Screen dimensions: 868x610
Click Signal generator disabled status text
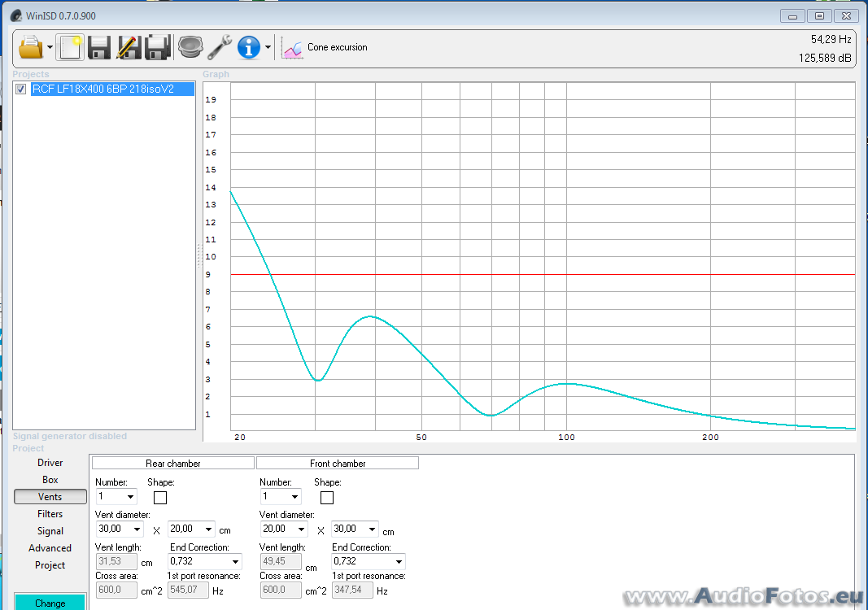point(70,436)
